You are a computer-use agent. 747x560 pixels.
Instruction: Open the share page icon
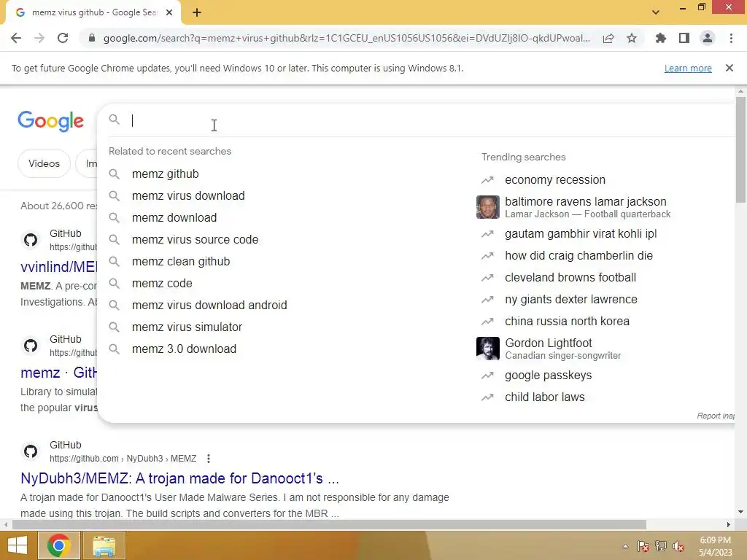[608, 39]
